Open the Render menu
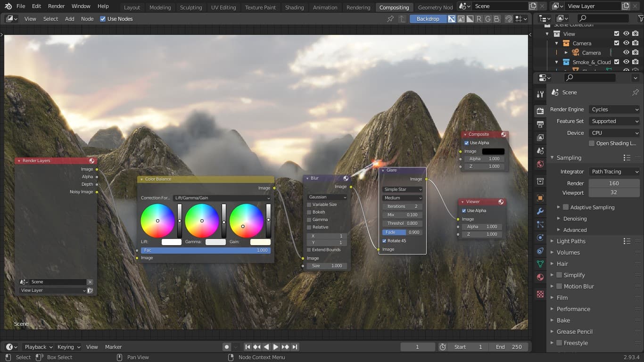Viewport: 644px width, 362px height. [x=56, y=6]
